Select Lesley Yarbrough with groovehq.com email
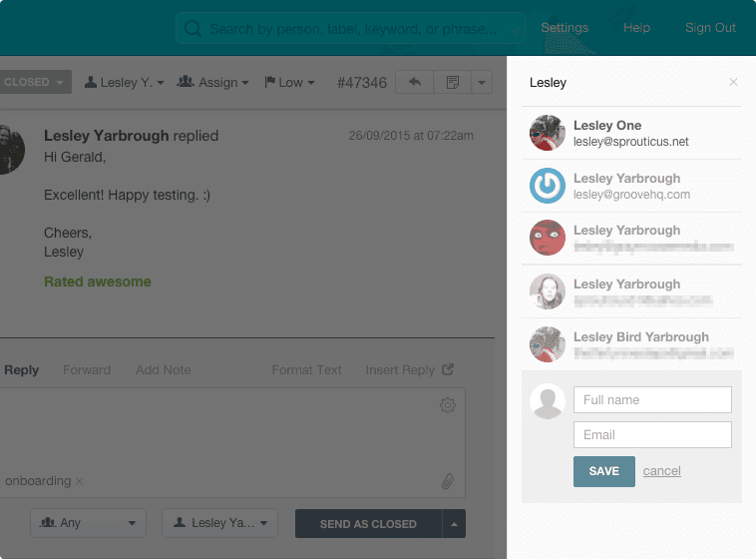 630,186
